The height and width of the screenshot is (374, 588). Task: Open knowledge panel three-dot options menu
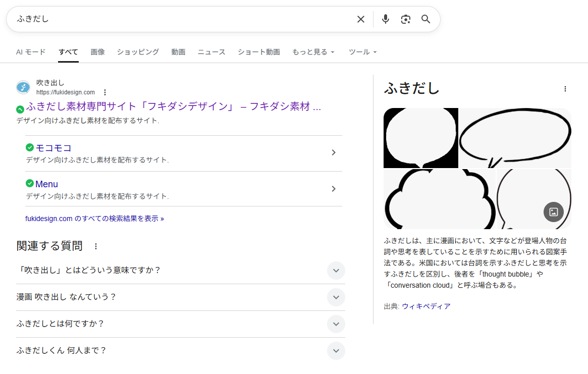point(565,89)
